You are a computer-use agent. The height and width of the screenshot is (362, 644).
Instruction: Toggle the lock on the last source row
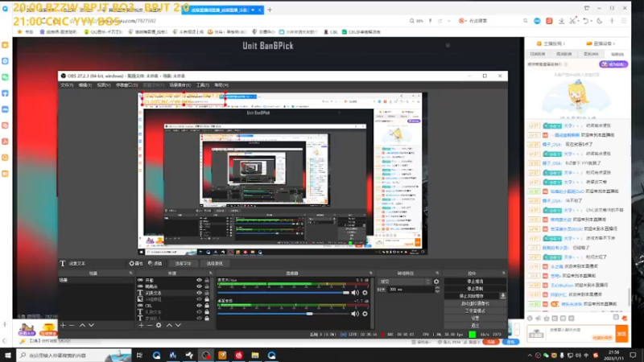[x=207, y=318]
